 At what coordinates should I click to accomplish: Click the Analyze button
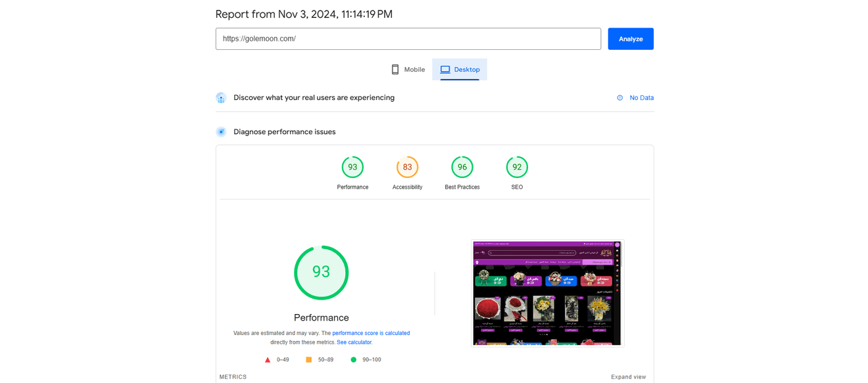(630, 39)
